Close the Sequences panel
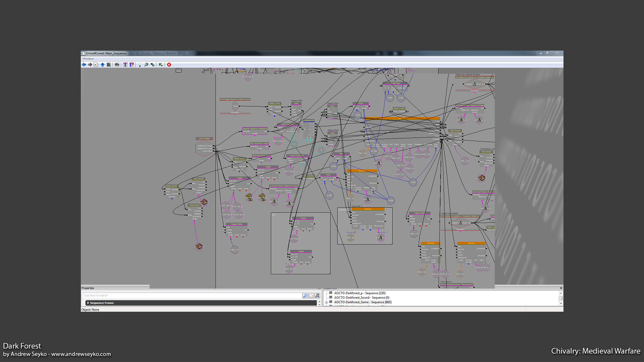This screenshot has height=362, width=644. click(561, 288)
